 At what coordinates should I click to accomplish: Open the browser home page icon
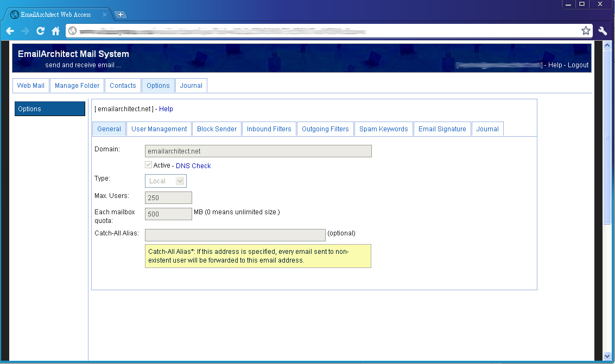56,31
